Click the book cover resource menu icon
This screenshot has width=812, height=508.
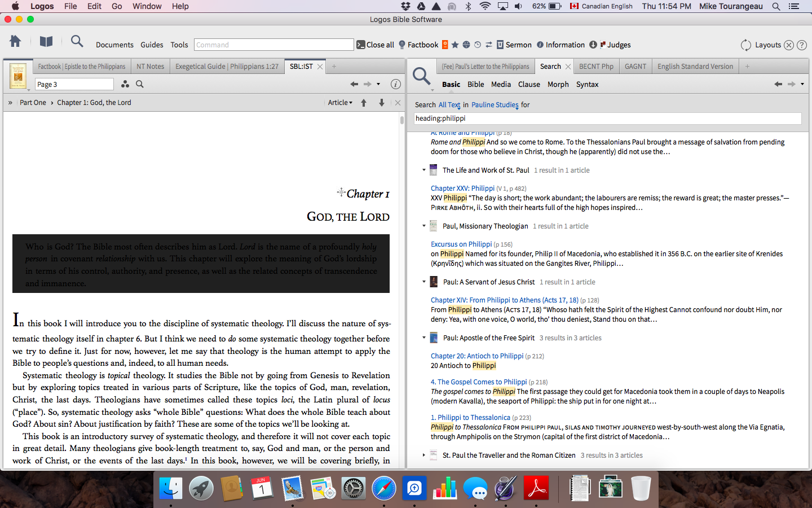(18, 76)
